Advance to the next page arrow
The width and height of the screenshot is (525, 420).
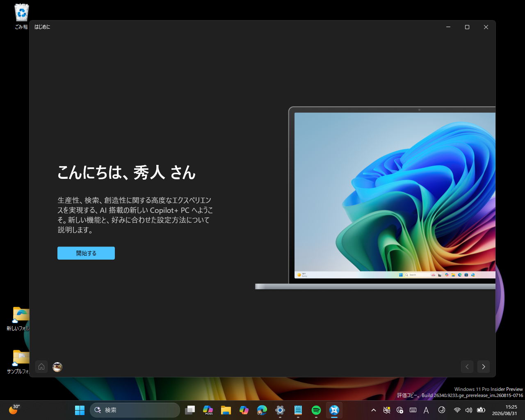pyautogui.click(x=484, y=367)
